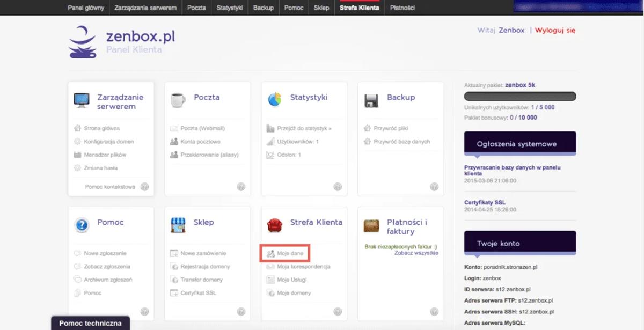The height and width of the screenshot is (330, 644).
Task: Log out via Wyloguj się
Action: tap(555, 30)
